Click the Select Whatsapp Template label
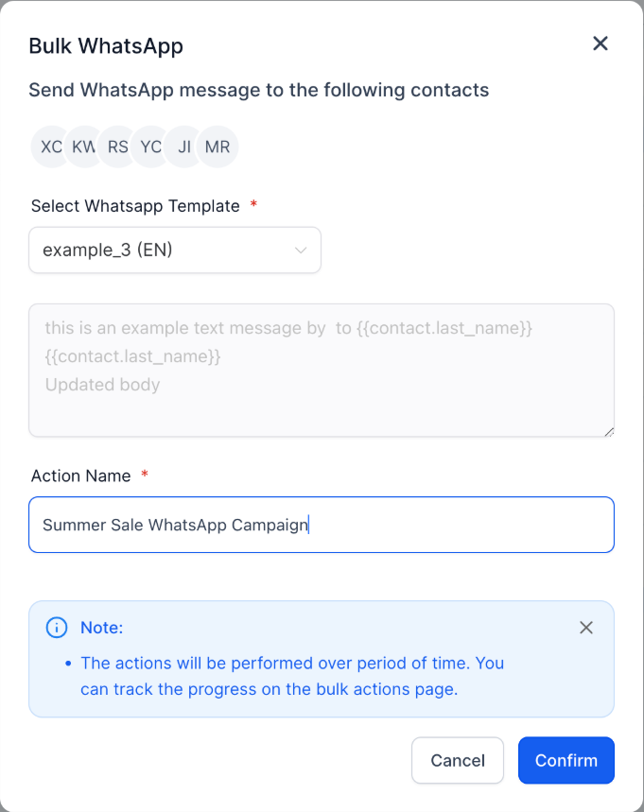 [x=135, y=206]
